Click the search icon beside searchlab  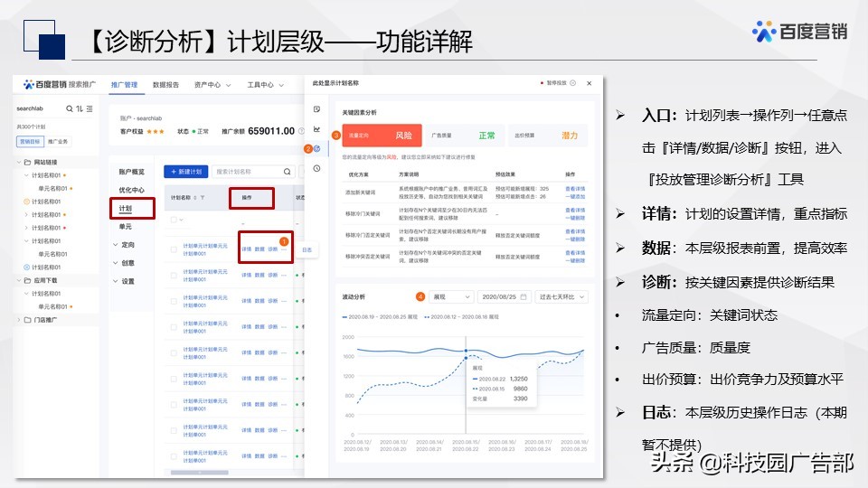70,109
